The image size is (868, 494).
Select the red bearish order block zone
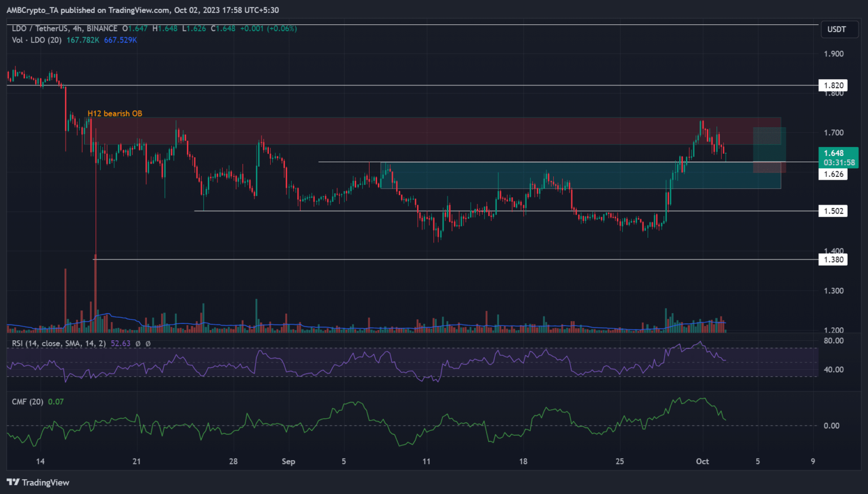click(429, 131)
